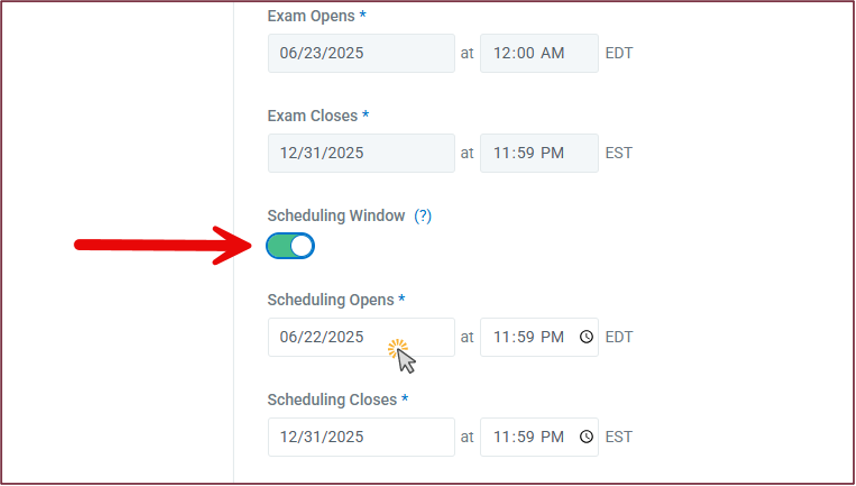Click the Exam Opens label text
This screenshot has width=856, height=486.
tap(312, 16)
